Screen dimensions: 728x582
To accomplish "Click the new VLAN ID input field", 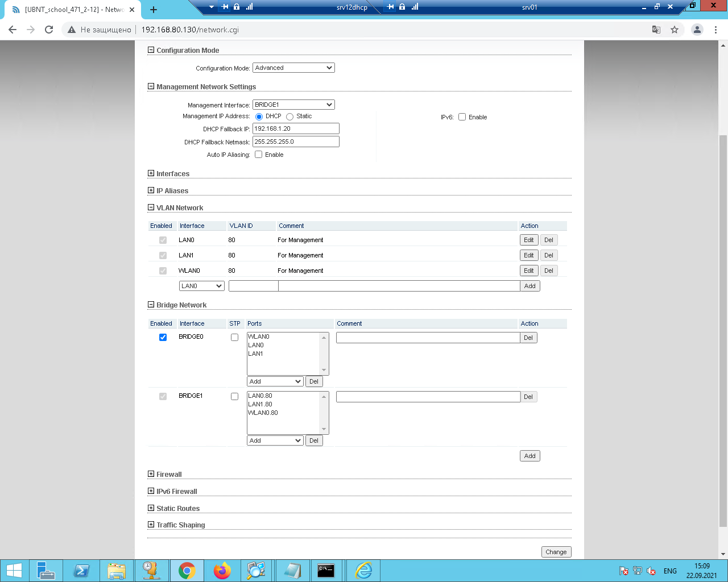I will point(254,286).
